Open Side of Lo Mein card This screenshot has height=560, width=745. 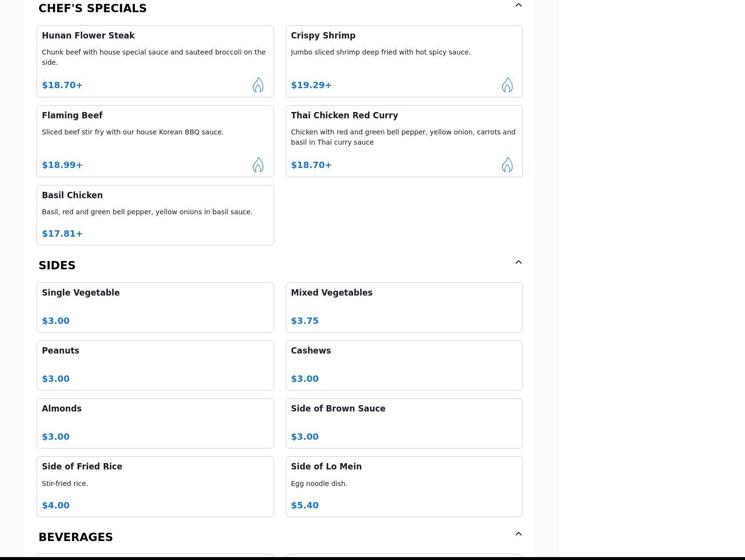pyautogui.click(x=404, y=486)
